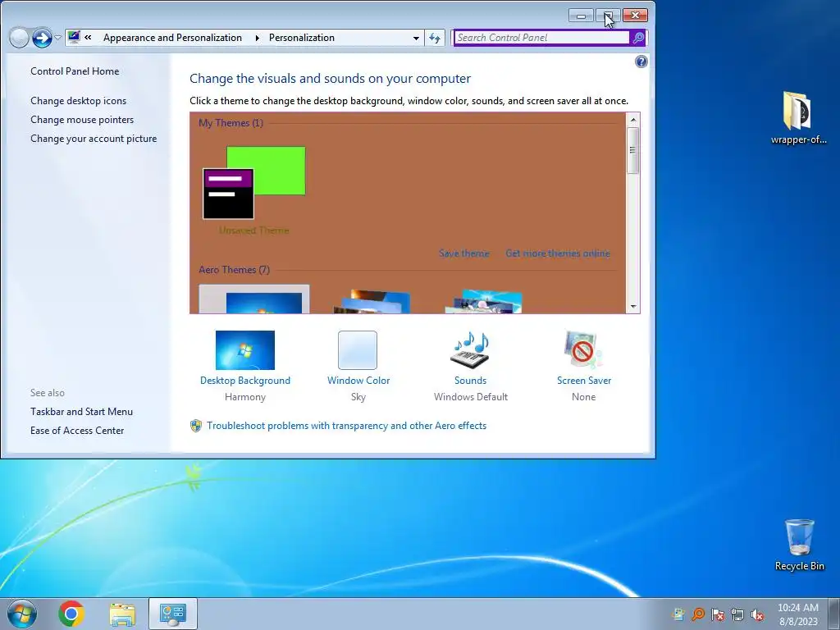840x630 pixels.
Task: Select the third Aero theme thumbnail
Action: click(484, 302)
